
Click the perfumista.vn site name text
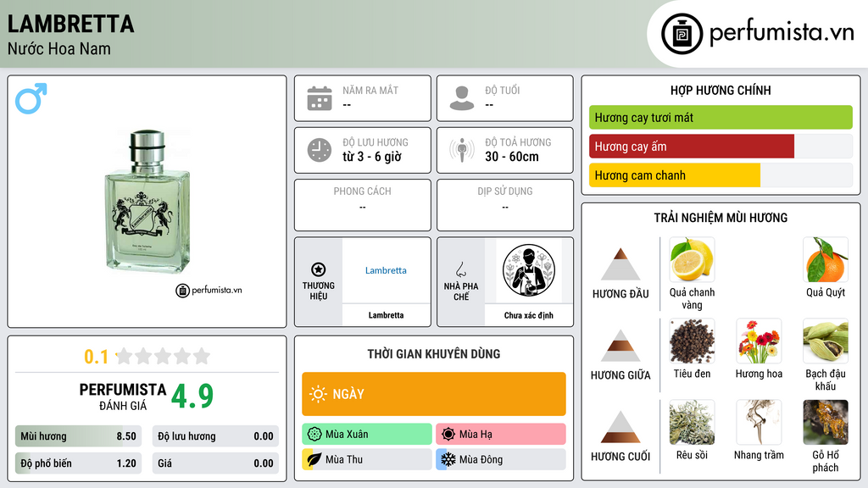pos(781,33)
